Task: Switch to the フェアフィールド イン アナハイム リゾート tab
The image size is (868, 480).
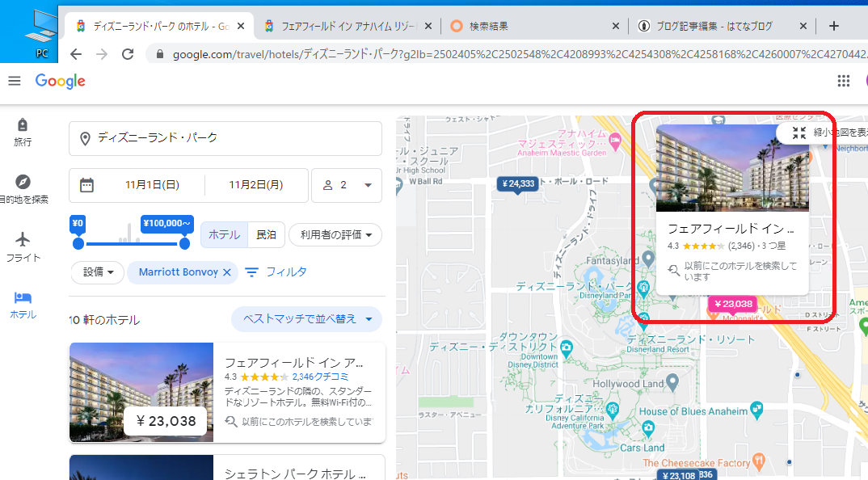Action: pyautogui.click(x=348, y=26)
